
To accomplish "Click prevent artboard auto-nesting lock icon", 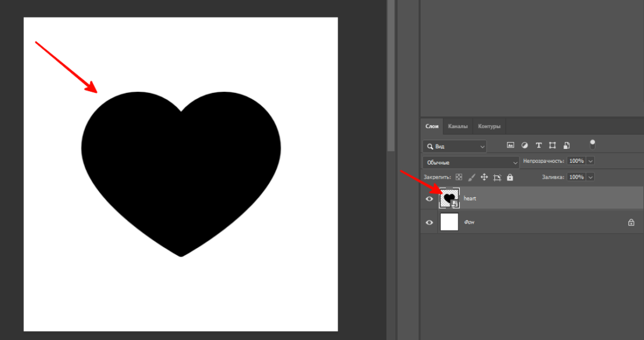I will pyautogui.click(x=497, y=178).
